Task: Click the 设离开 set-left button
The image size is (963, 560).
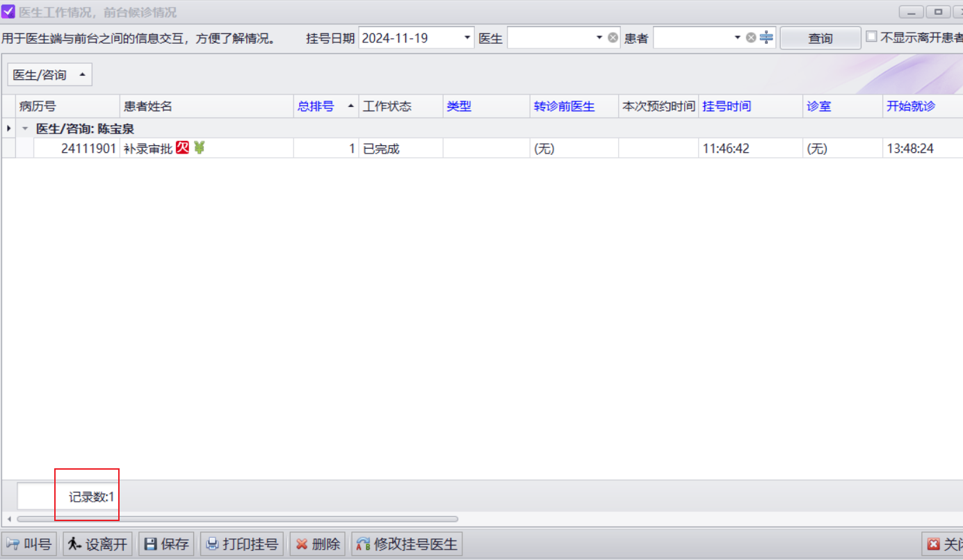Action: [x=98, y=544]
